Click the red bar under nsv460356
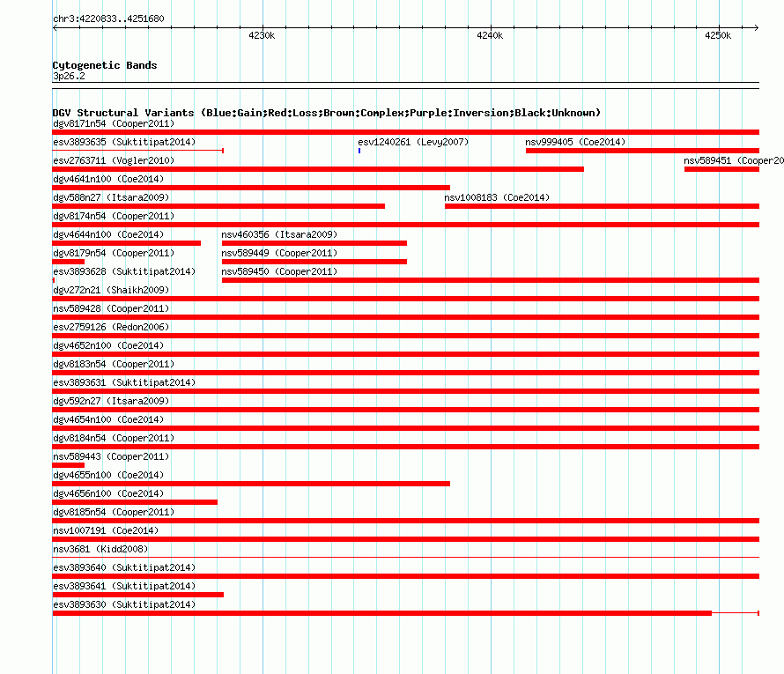Screen dimensions: 784x674 314,243
